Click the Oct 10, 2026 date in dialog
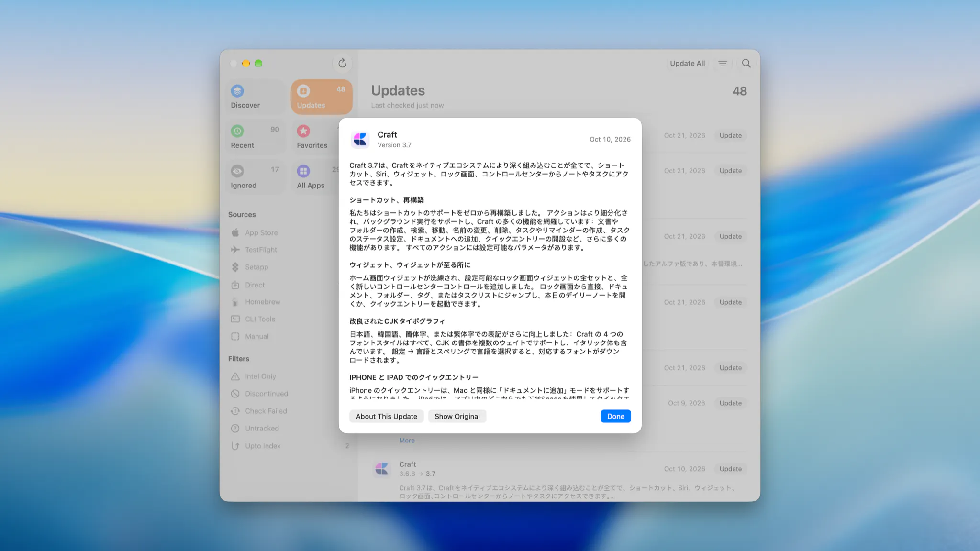This screenshot has height=551, width=980. tap(610, 139)
